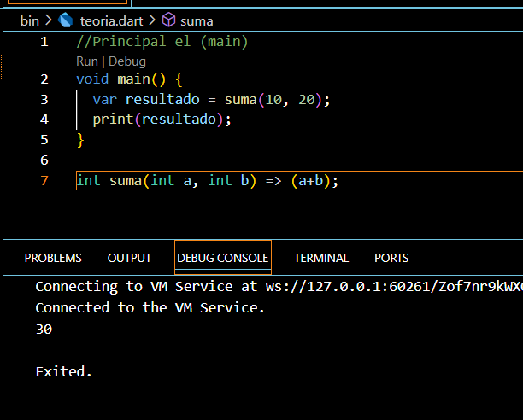The width and height of the screenshot is (523, 420).
Task: Open the OUTPUT panel tab
Action: coord(129,258)
